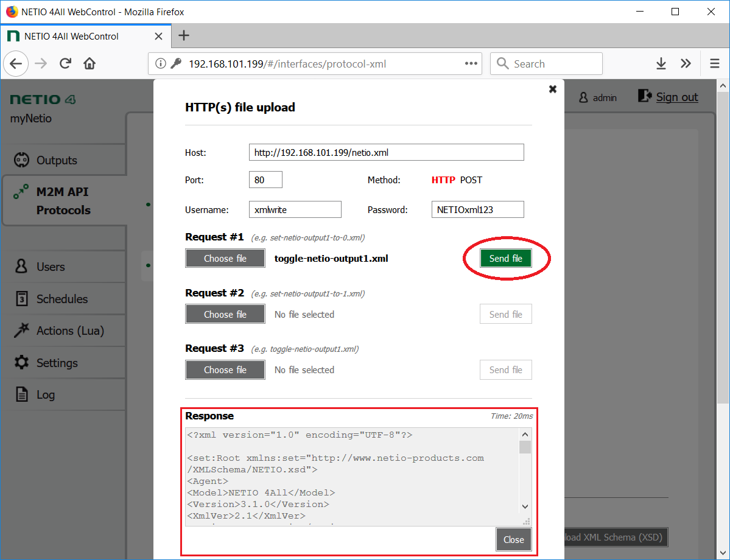730x560 pixels.
Task: Click the Outputs socket icon in sidebar
Action: click(21, 159)
